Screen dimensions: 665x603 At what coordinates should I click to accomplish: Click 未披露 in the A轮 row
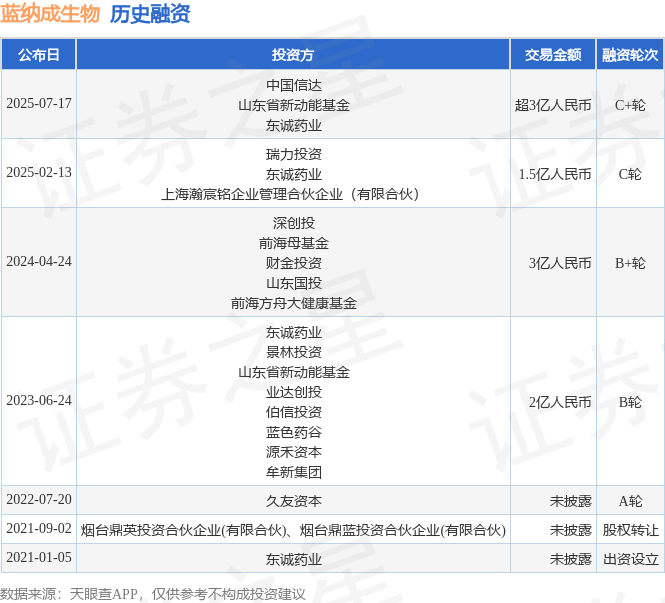(570, 501)
